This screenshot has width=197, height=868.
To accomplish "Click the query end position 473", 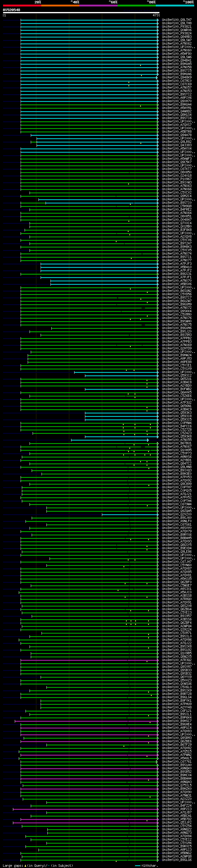I will coord(155,15).
